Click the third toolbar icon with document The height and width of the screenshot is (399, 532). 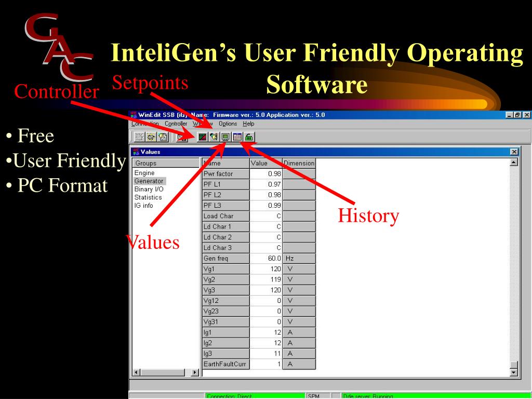[x=163, y=137]
